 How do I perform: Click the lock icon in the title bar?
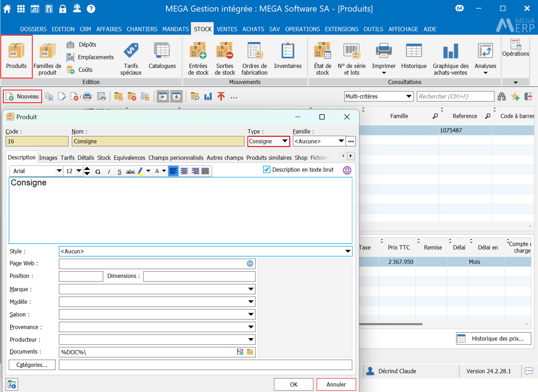click(x=63, y=9)
